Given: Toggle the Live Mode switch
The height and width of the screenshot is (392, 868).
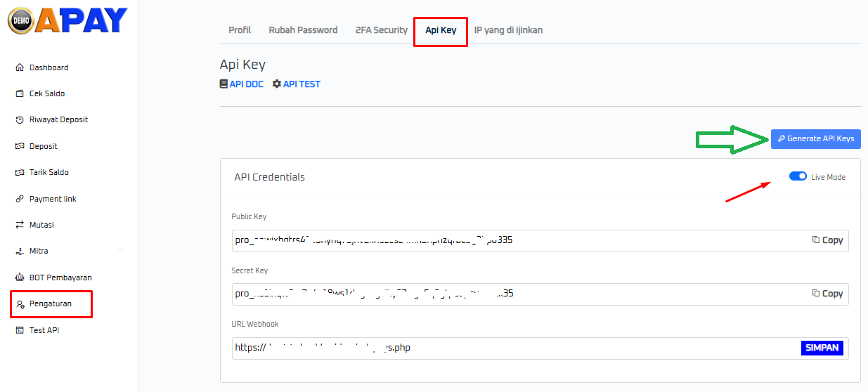Looking at the screenshot, I should click(798, 176).
